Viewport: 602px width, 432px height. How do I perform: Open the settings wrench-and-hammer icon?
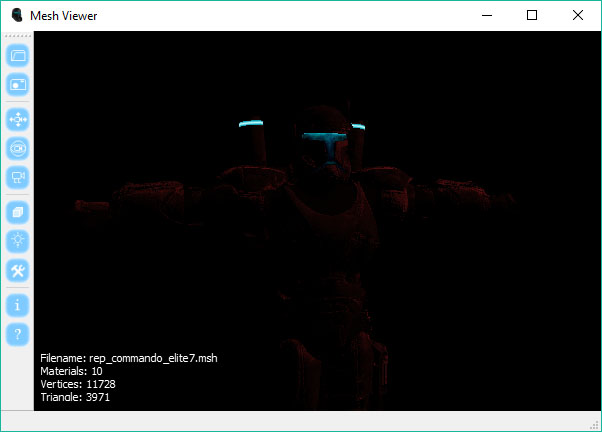[x=18, y=270]
